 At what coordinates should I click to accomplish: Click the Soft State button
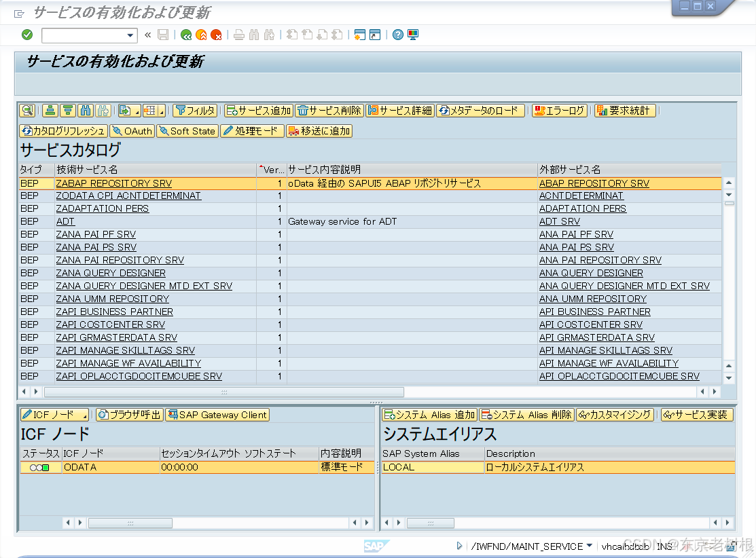(187, 131)
